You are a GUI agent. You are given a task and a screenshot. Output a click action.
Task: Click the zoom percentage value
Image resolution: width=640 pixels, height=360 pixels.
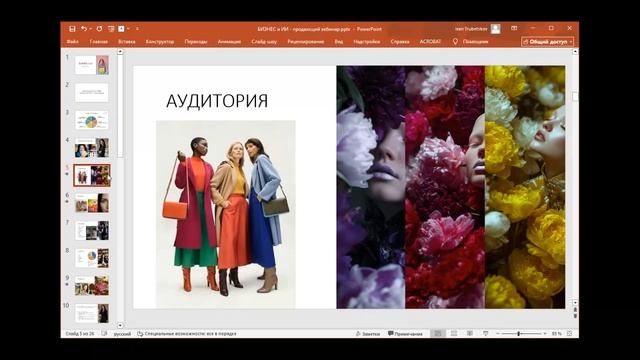coord(557,334)
